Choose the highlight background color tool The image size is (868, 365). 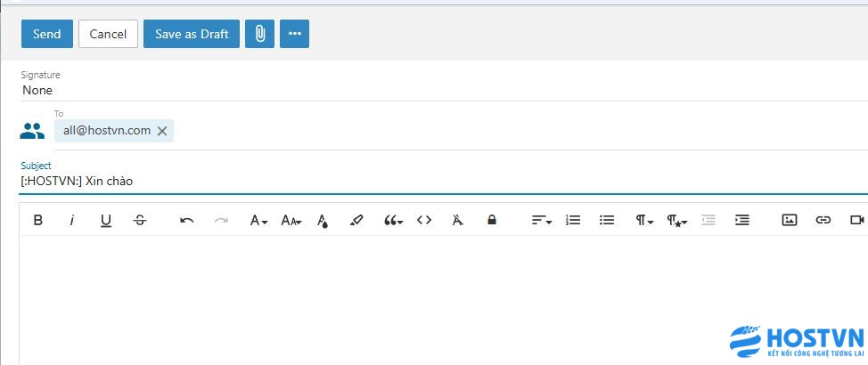356,220
